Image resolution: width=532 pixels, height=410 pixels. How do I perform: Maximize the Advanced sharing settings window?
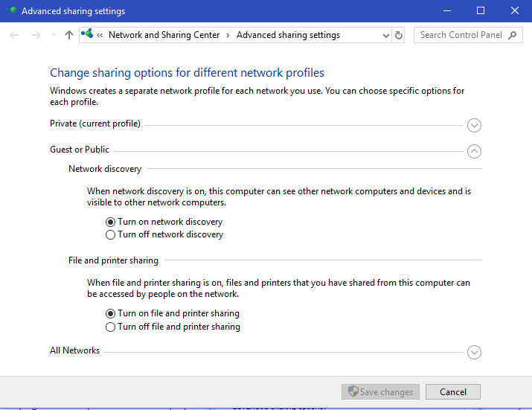pyautogui.click(x=481, y=11)
